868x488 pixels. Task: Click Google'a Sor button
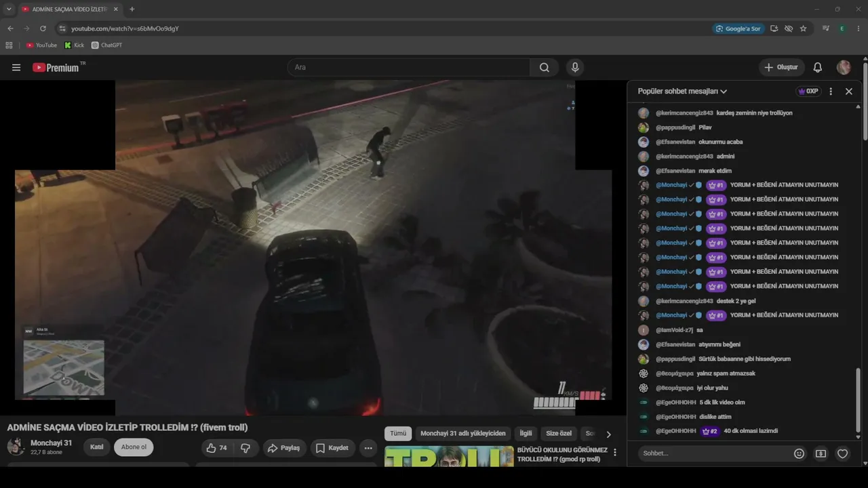(738, 28)
